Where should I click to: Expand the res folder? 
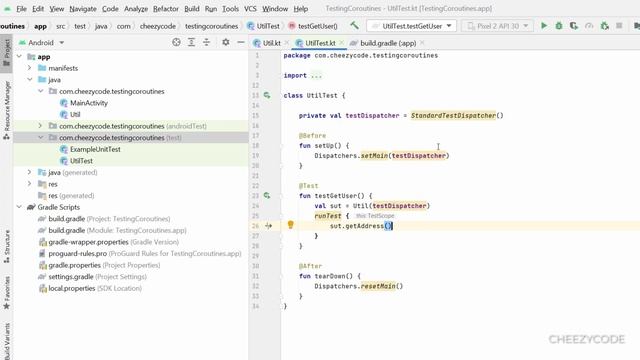(29, 184)
